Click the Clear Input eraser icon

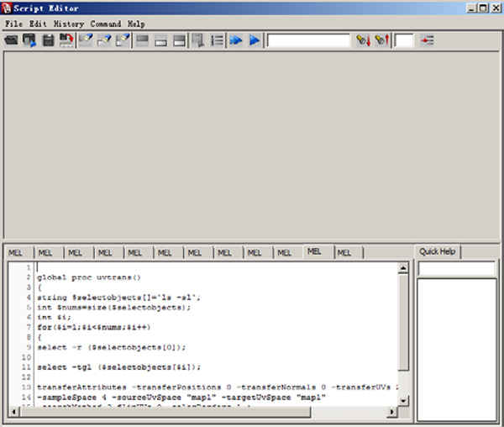click(104, 40)
